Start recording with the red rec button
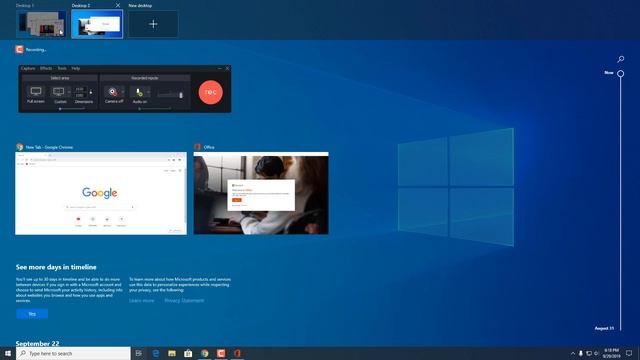Image resolution: width=640 pixels, height=360 pixels. coord(211,92)
